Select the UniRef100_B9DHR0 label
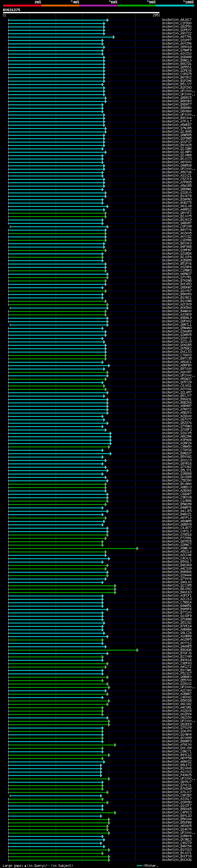Viewport: 197px width, 868px height. pos(177,108)
